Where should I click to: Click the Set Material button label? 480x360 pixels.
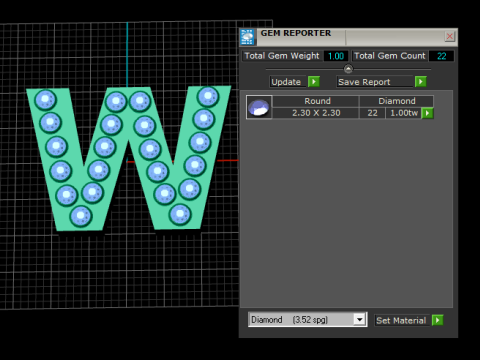tap(402, 320)
